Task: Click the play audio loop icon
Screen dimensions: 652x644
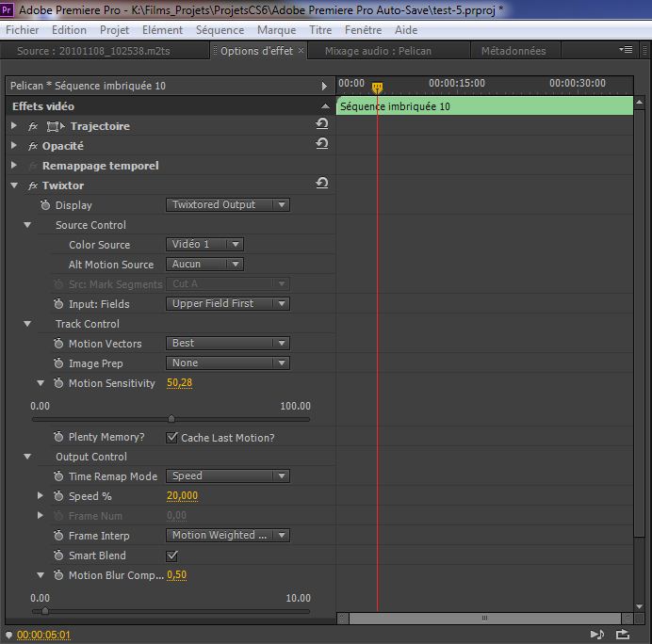Action: pos(597,635)
